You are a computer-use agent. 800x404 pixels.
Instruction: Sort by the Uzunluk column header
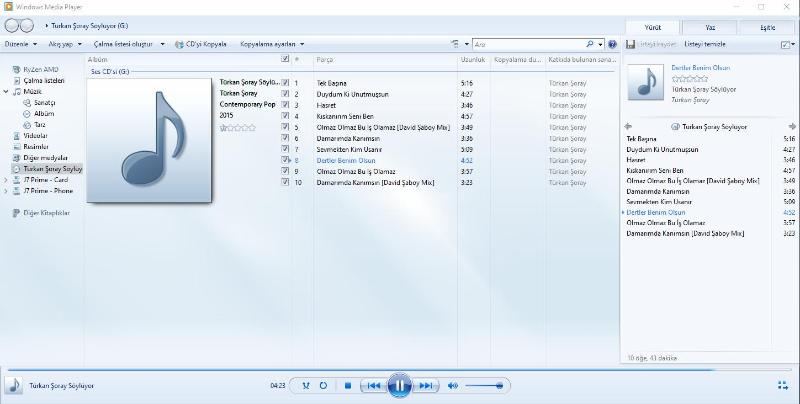pyautogui.click(x=474, y=60)
